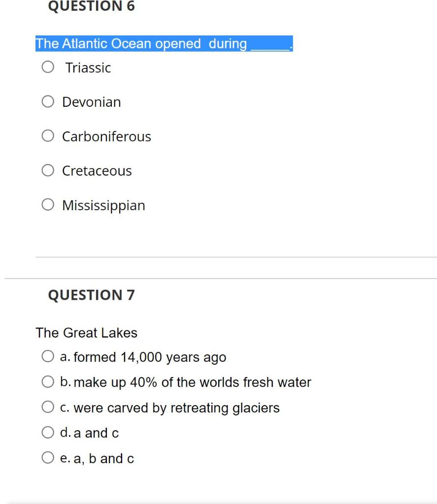Click the 'were carved by retreating glaciers' label text
Screen dimensions: 437x504
point(176,408)
